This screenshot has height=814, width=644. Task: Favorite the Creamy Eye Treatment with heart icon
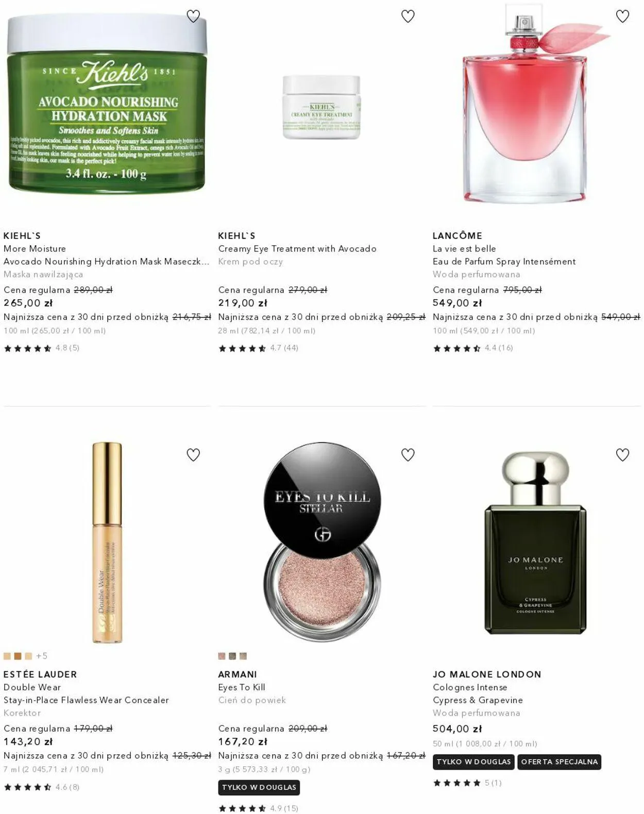408,16
